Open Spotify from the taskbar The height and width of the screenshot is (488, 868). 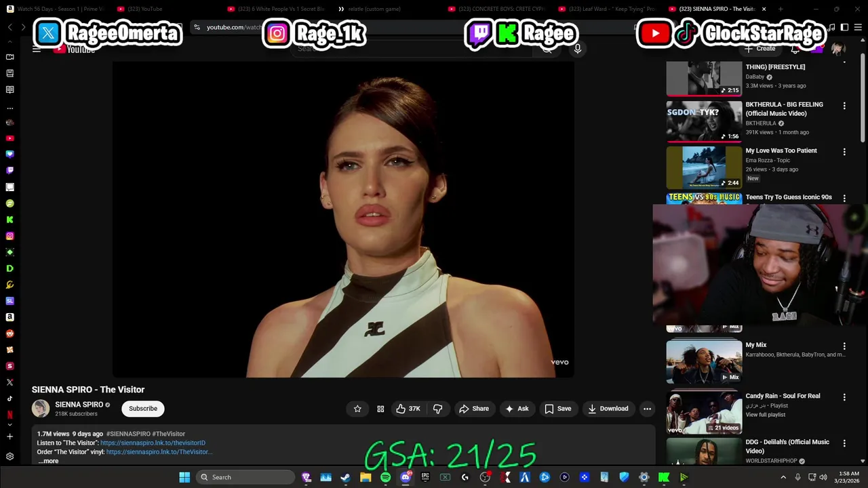tap(385, 477)
